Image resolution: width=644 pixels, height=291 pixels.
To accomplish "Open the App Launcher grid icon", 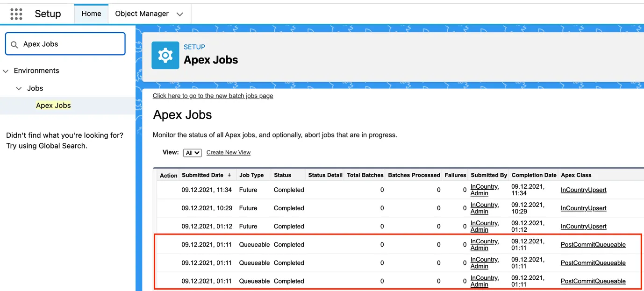I will click(x=16, y=14).
